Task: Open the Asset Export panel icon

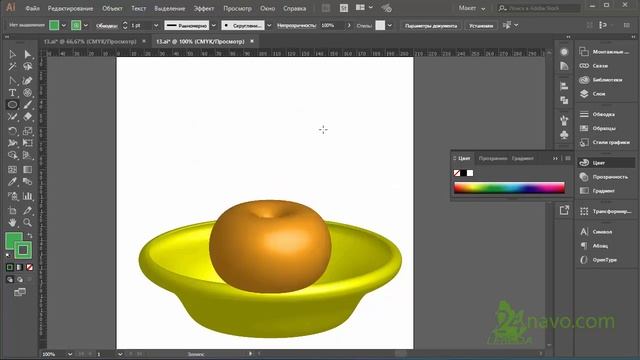Action: point(564,210)
